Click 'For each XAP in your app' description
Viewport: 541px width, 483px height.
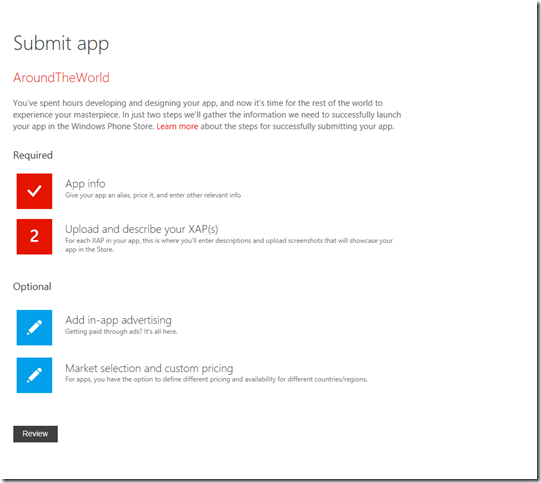point(229,245)
